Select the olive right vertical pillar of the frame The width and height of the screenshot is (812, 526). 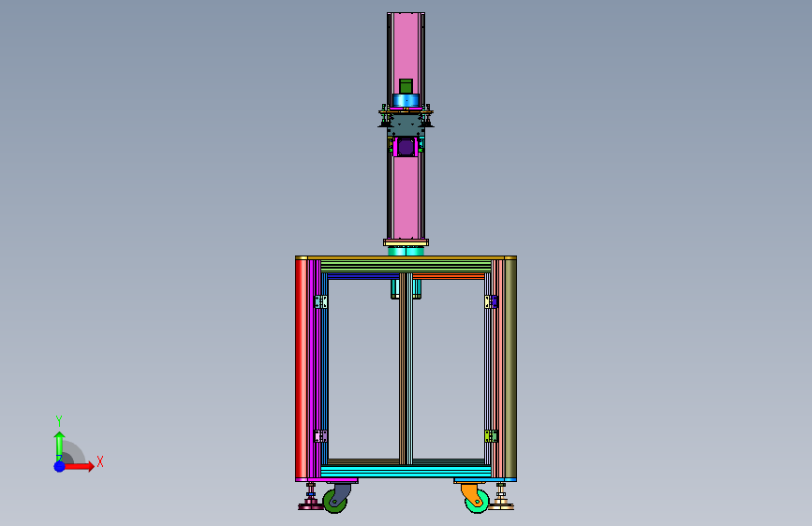510,369
